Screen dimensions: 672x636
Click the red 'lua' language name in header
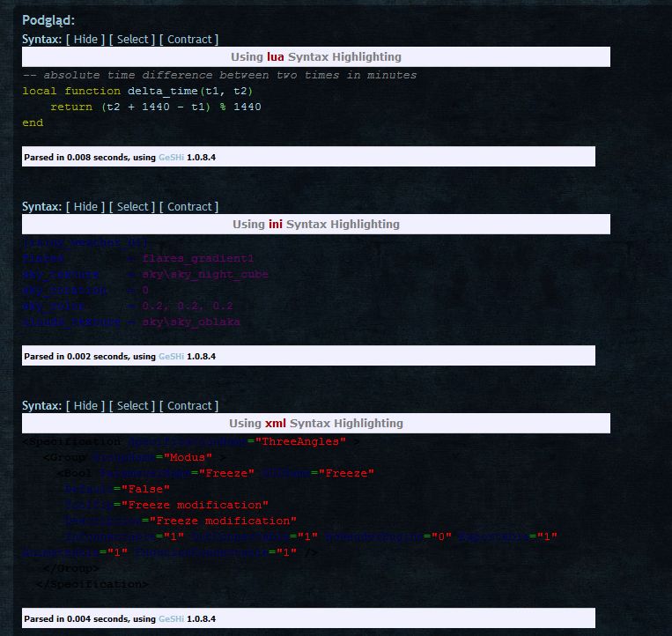[x=276, y=56]
